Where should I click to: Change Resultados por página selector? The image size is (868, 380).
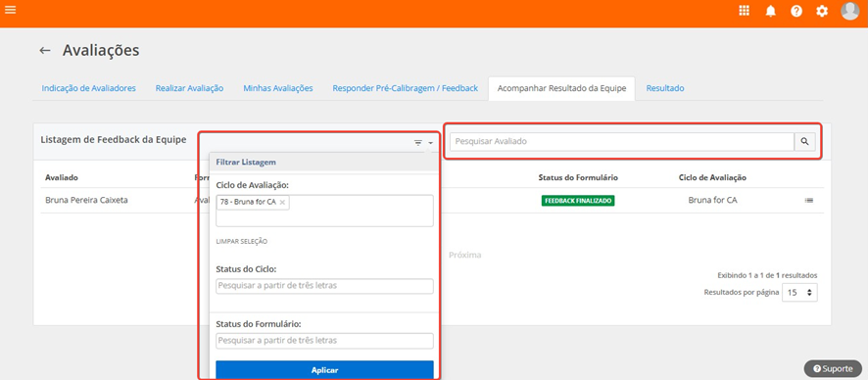click(x=799, y=292)
